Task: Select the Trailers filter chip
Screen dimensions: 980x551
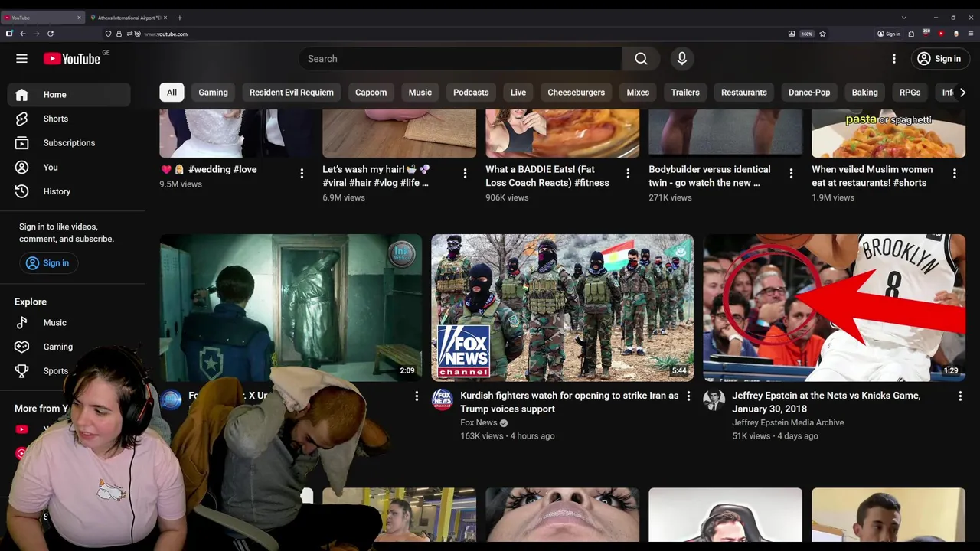Action: click(685, 93)
